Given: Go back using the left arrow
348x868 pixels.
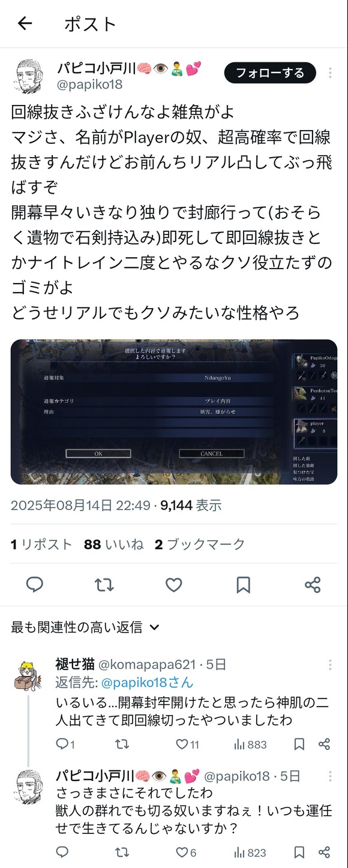Looking at the screenshot, I should coord(25,23).
